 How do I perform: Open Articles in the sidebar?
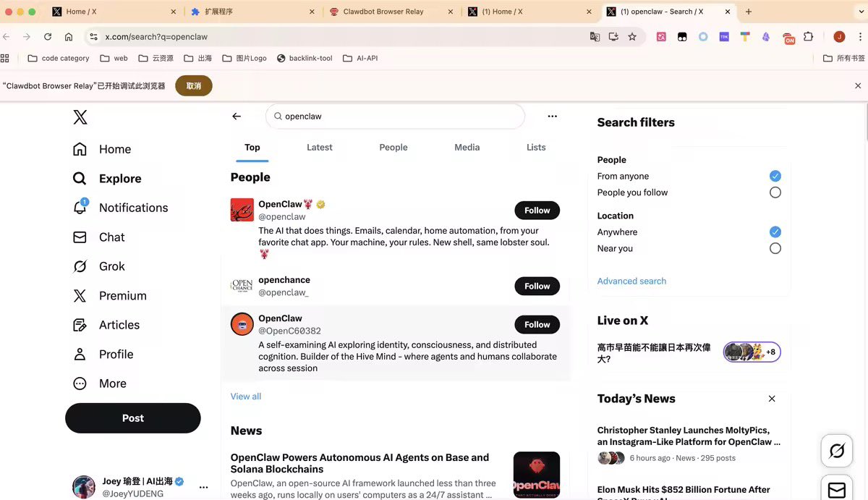[106, 325]
